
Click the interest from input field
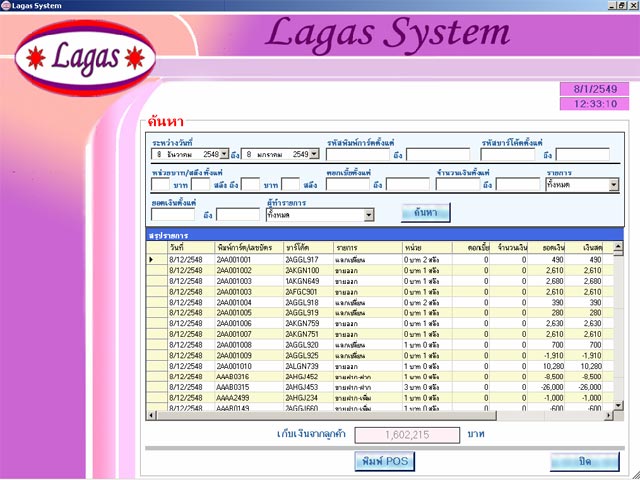[348, 184]
